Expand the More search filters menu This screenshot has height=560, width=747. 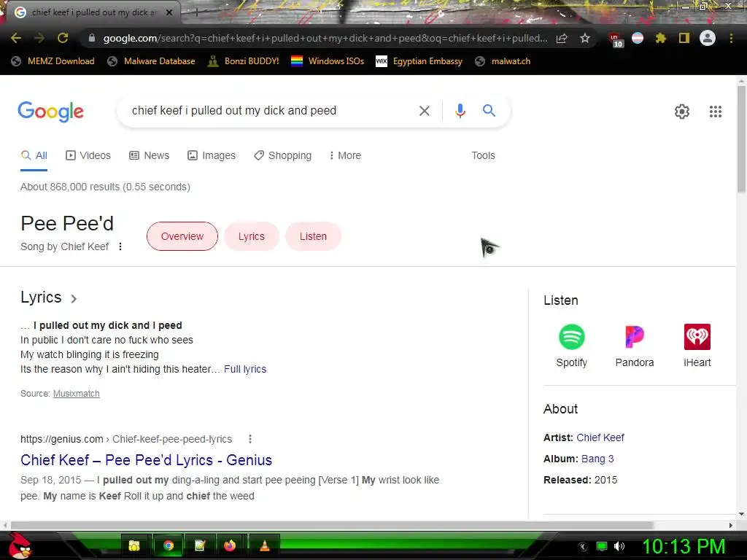click(x=345, y=156)
